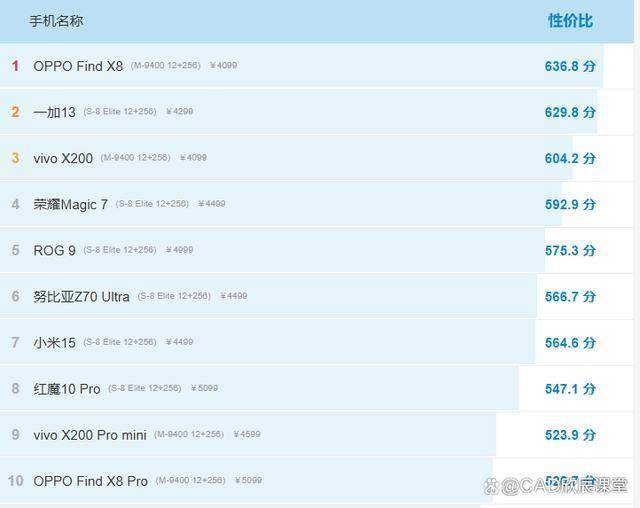Screen dimensions: 640x508
Task: Click the vivo X200 Pro mini ¥4599 price
Action: pyautogui.click(x=247, y=434)
